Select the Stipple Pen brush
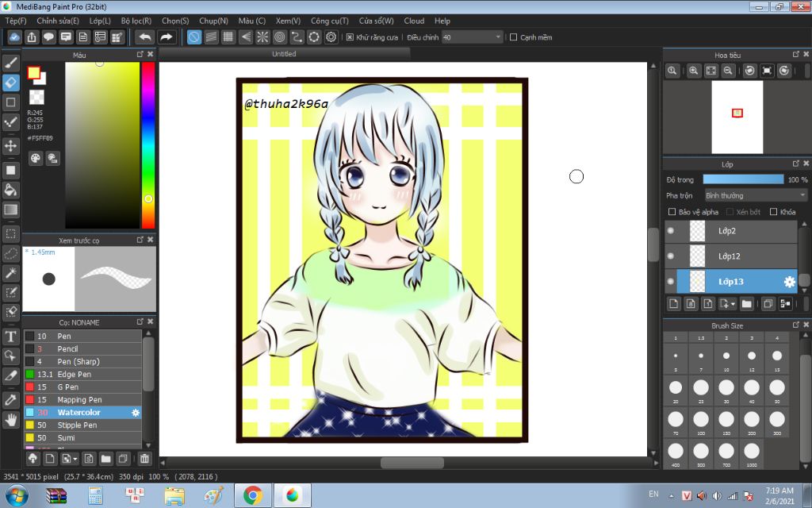The image size is (812, 508). point(82,425)
